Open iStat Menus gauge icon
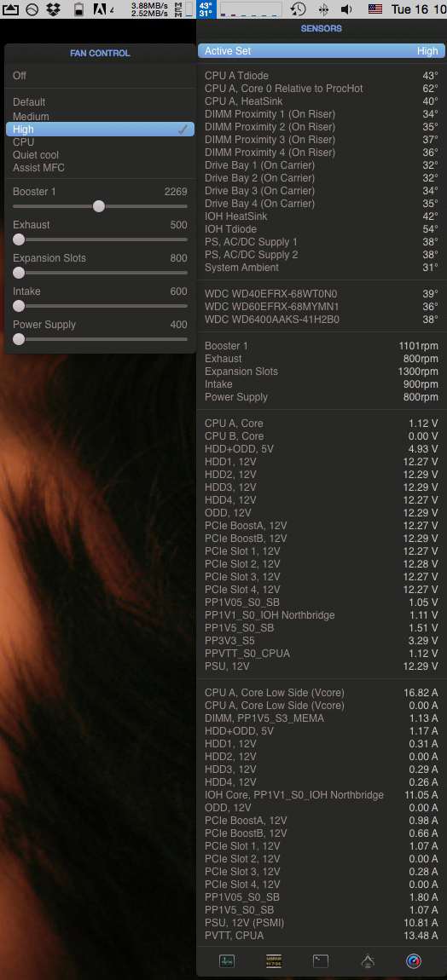The height and width of the screenshot is (980, 447). (415, 960)
